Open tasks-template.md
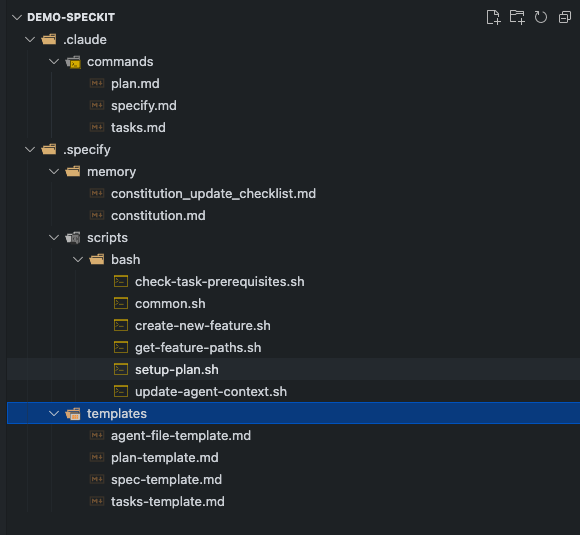 [168, 502]
